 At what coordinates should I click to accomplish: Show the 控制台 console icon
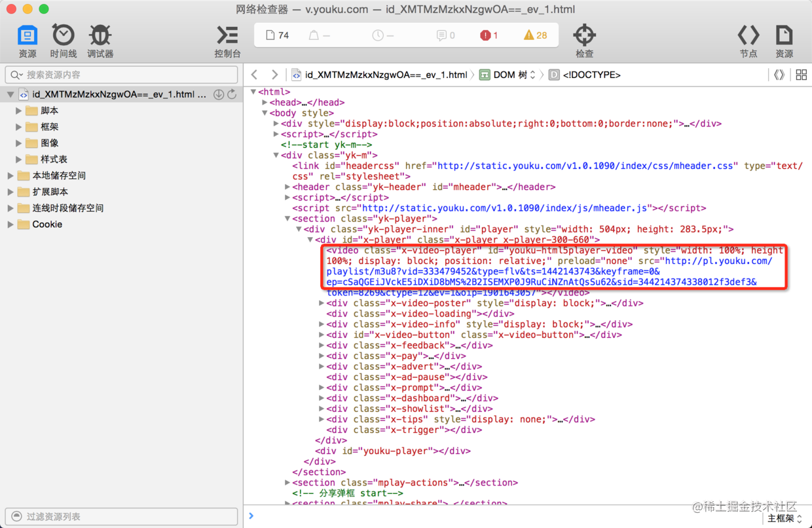click(x=227, y=41)
